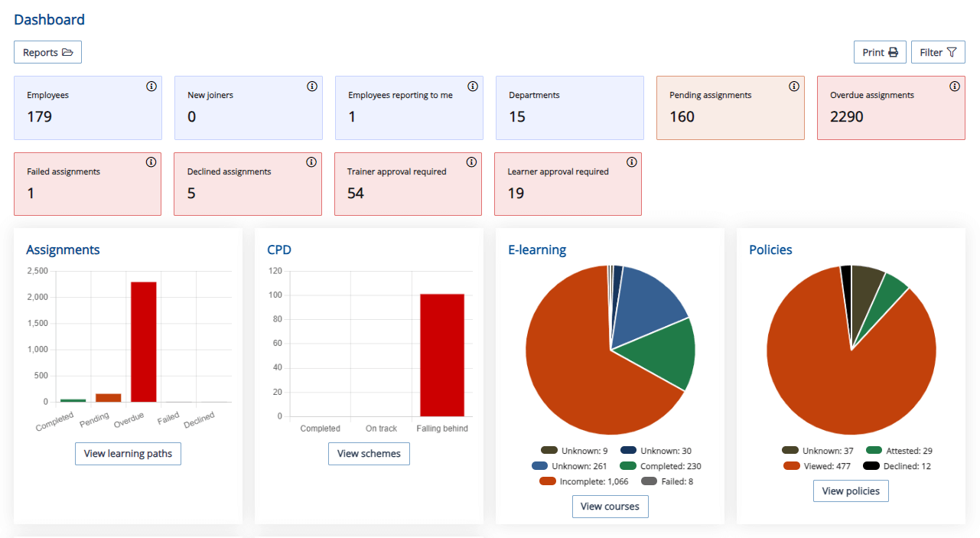Open the Filter options dropdown
980x538 pixels.
[938, 51]
